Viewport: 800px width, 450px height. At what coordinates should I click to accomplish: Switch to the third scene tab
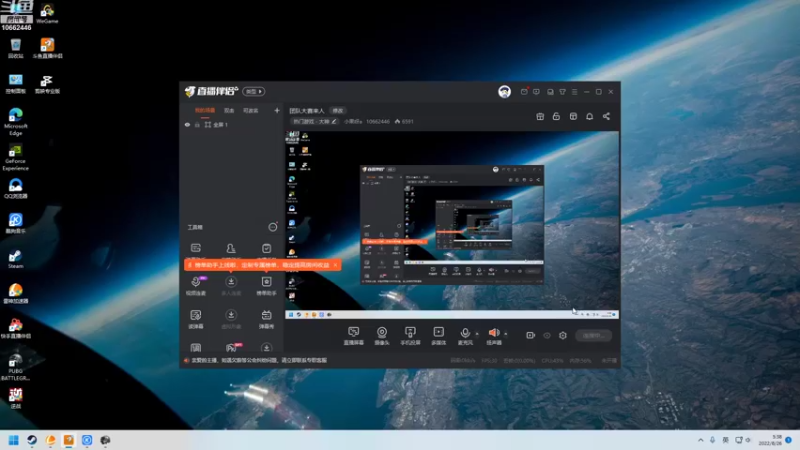(x=251, y=110)
